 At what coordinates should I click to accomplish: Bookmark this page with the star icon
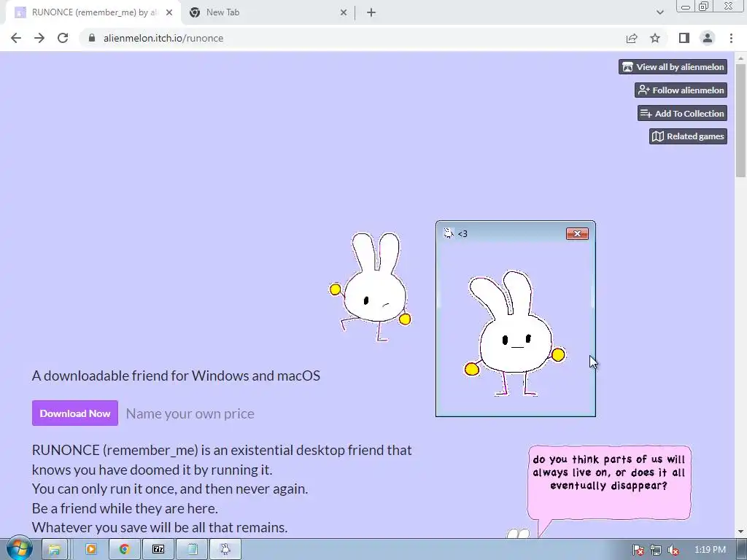(x=655, y=38)
